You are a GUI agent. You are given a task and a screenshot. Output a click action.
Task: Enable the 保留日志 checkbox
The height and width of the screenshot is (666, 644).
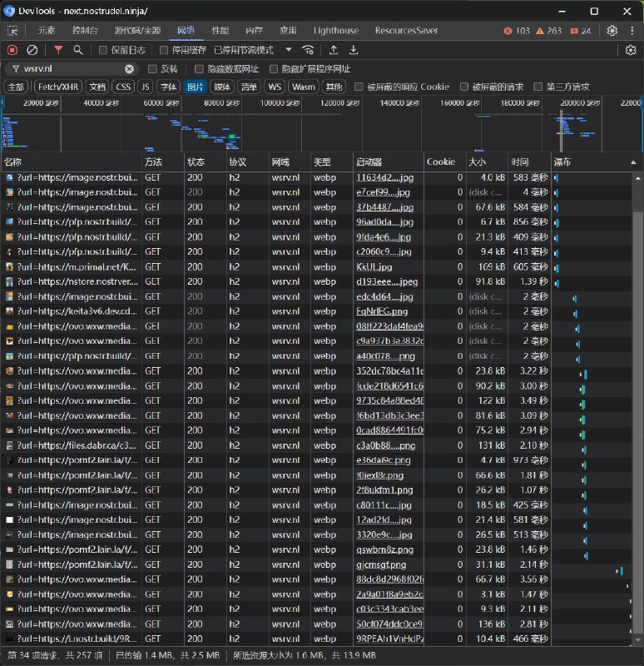tap(103, 50)
